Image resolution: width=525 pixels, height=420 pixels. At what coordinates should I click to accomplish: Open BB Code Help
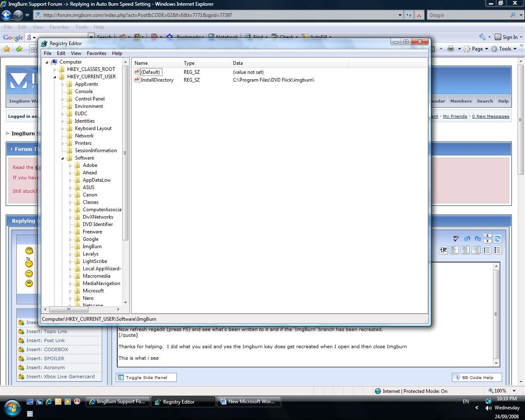click(477, 377)
